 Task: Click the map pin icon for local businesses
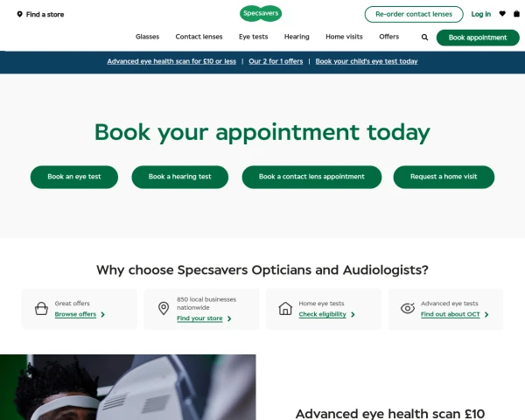click(164, 309)
